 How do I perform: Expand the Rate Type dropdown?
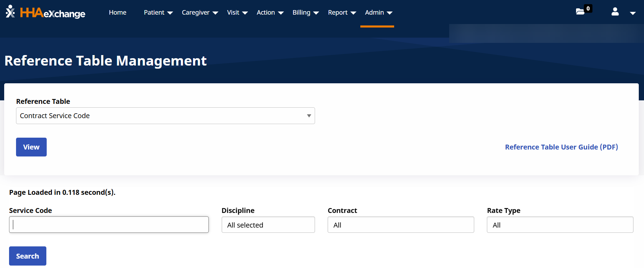coord(560,225)
